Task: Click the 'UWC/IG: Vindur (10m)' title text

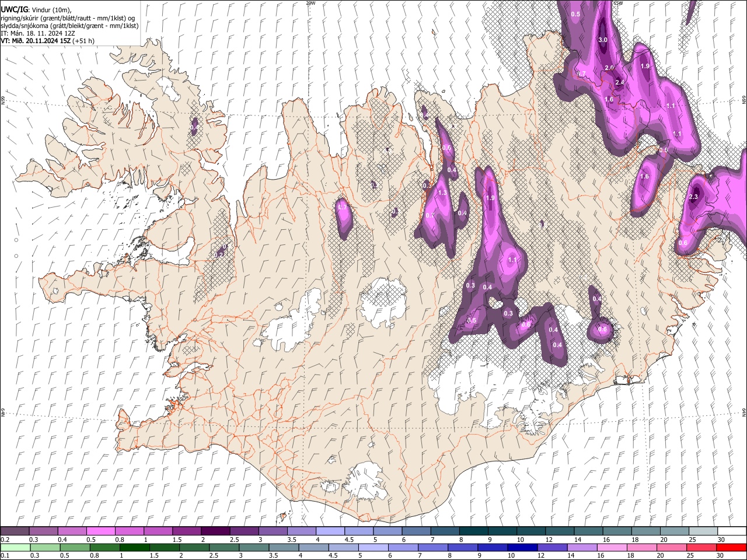Action: click(36, 10)
